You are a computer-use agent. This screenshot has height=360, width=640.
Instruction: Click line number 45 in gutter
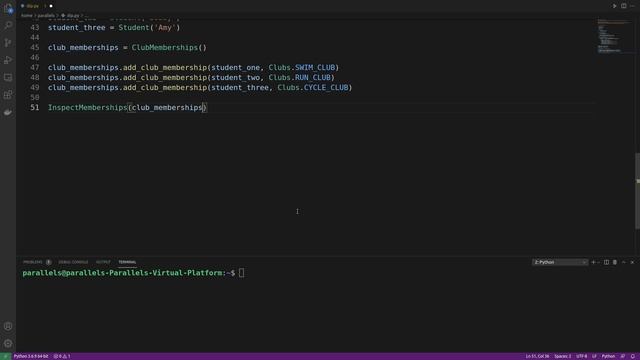(35, 47)
